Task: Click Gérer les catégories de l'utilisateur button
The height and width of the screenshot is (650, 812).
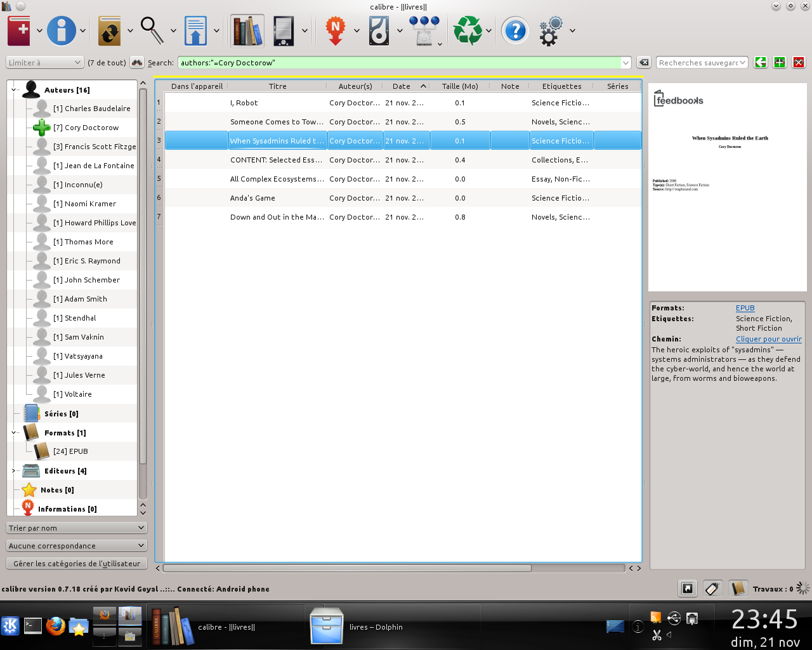Action: (x=77, y=563)
